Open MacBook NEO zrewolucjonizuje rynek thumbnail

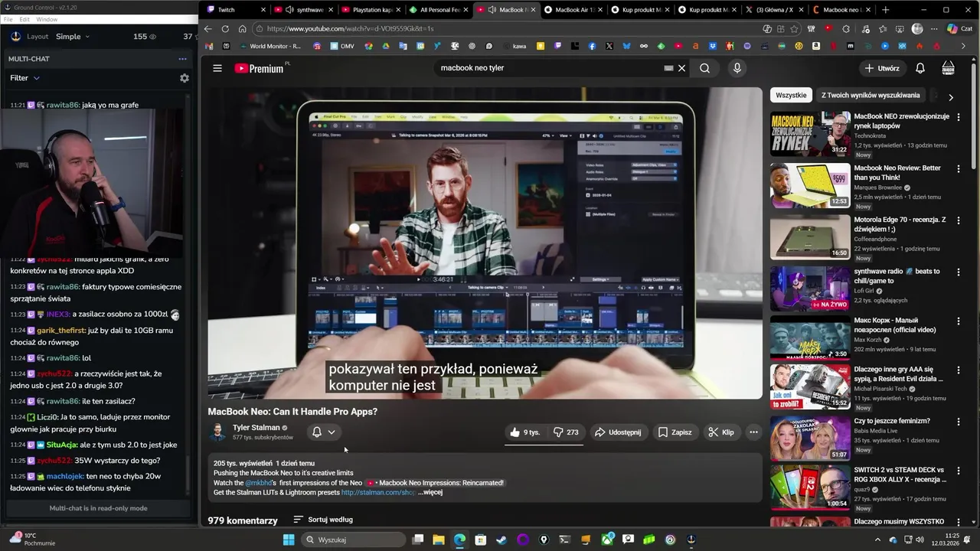click(810, 133)
